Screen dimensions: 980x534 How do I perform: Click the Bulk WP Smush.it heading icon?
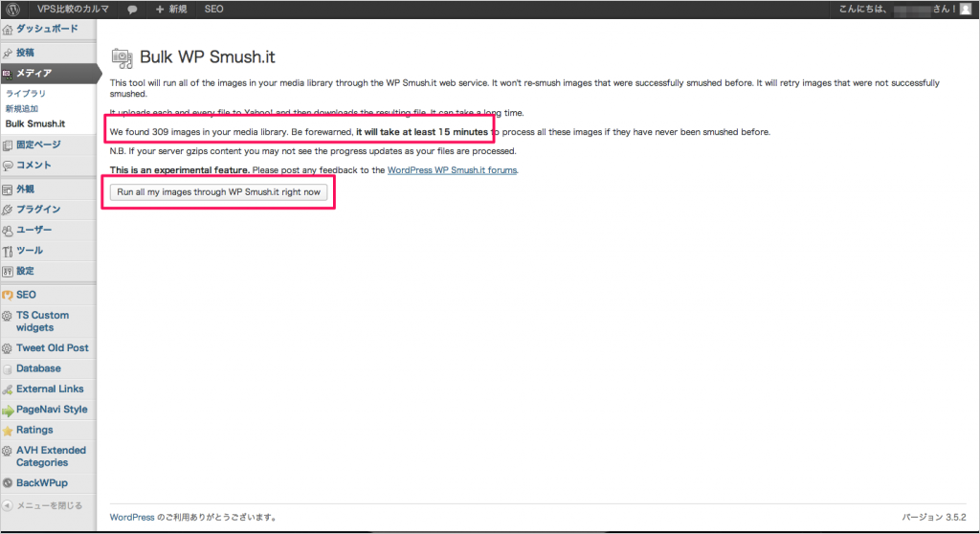point(122,58)
